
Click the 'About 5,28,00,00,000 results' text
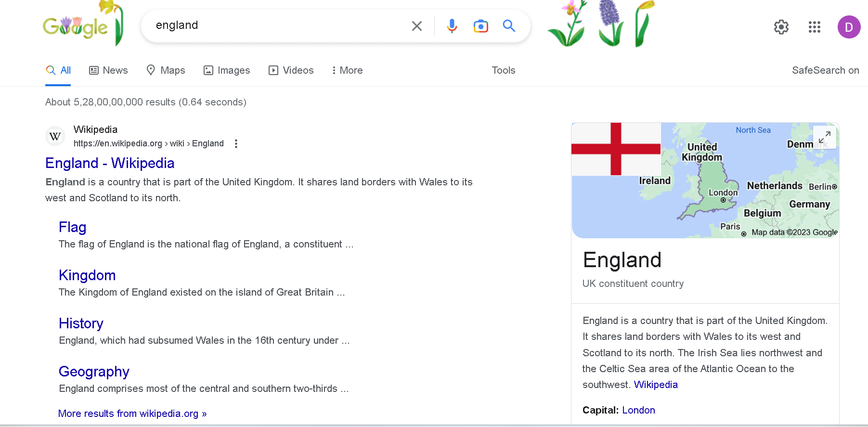coord(146,102)
